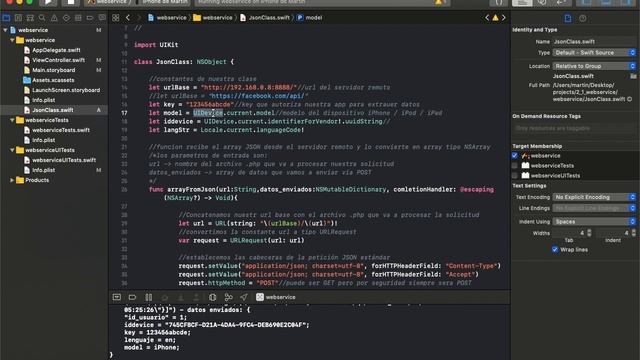Show the File inspector

coord(568,18)
